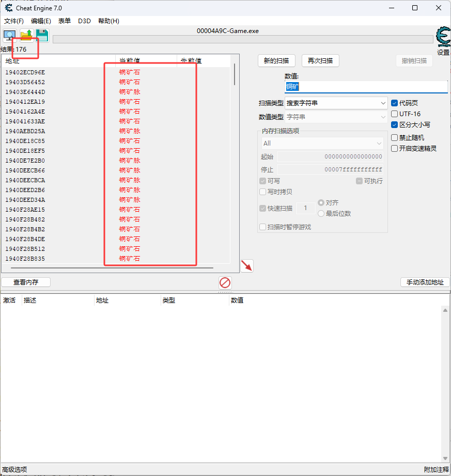Save table with floppy disk icon
This screenshot has width=451, height=476.
pos(42,36)
